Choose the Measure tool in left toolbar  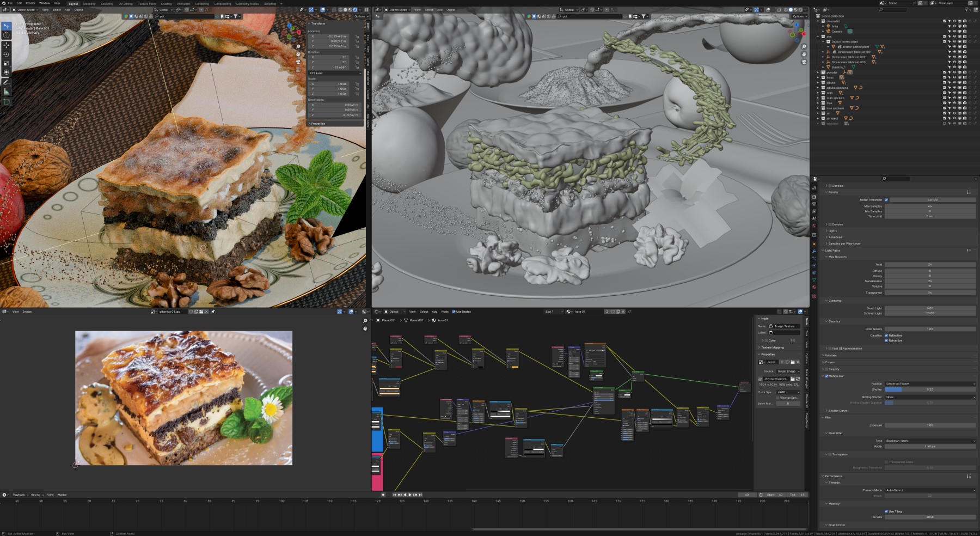[x=6, y=92]
